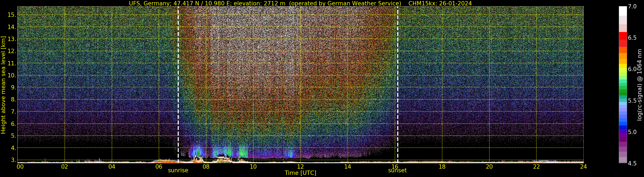
Task: Click the 'sunrise' label below the time axis
Action: click(178, 170)
